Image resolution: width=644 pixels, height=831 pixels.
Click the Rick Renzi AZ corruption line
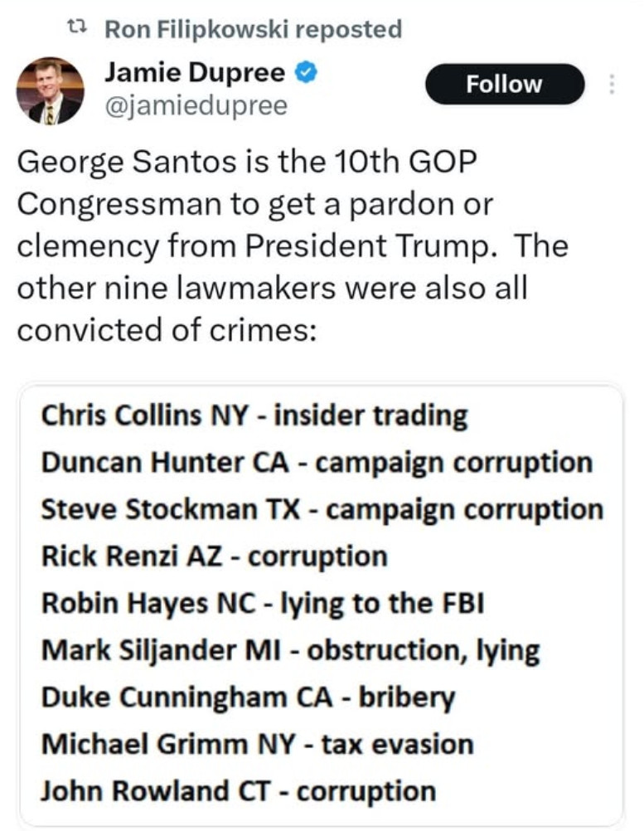coord(215,556)
